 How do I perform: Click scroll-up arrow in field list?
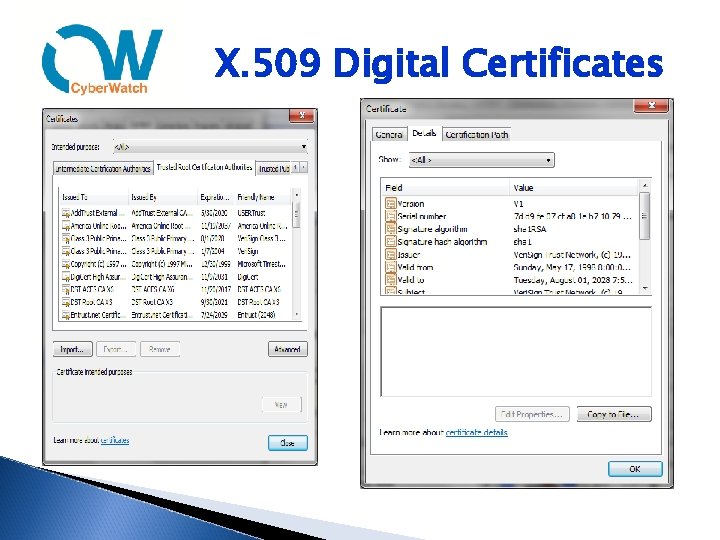644,185
